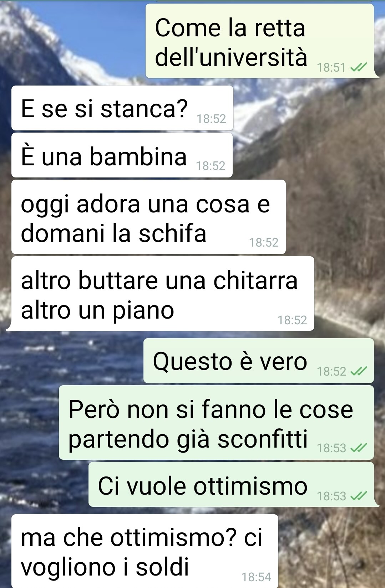Viewport: 385px width, 588px height.
Task: Tap the read ticks on 'Ci vuole ottimismo'
Action: pos(359,496)
